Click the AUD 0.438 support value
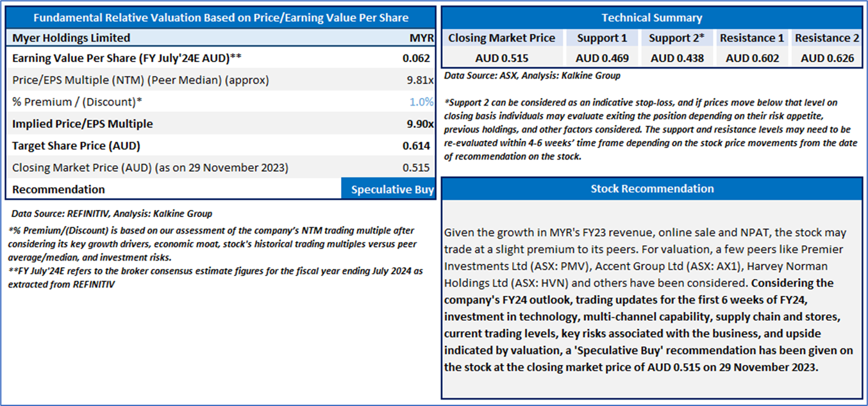The height and width of the screenshot is (406, 868). [x=677, y=58]
